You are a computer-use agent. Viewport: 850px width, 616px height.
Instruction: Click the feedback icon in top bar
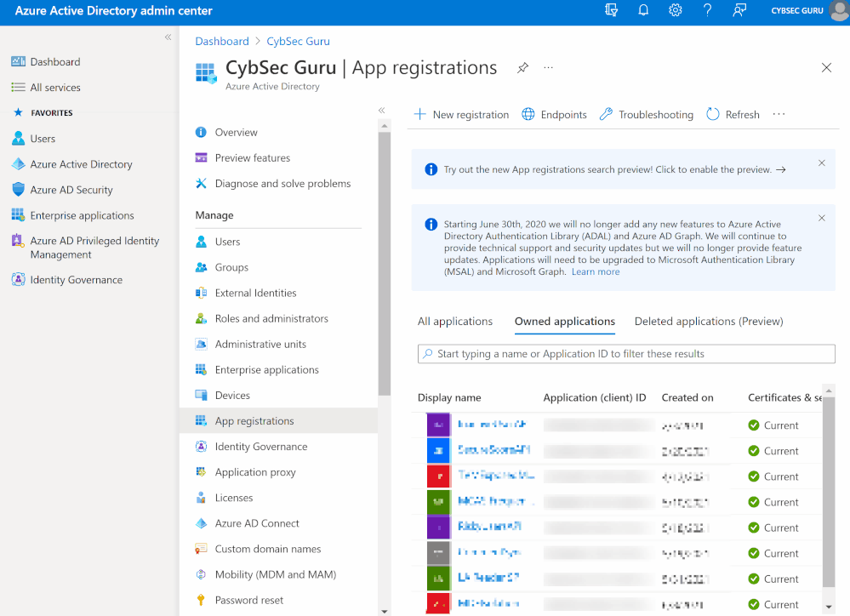pos(739,10)
